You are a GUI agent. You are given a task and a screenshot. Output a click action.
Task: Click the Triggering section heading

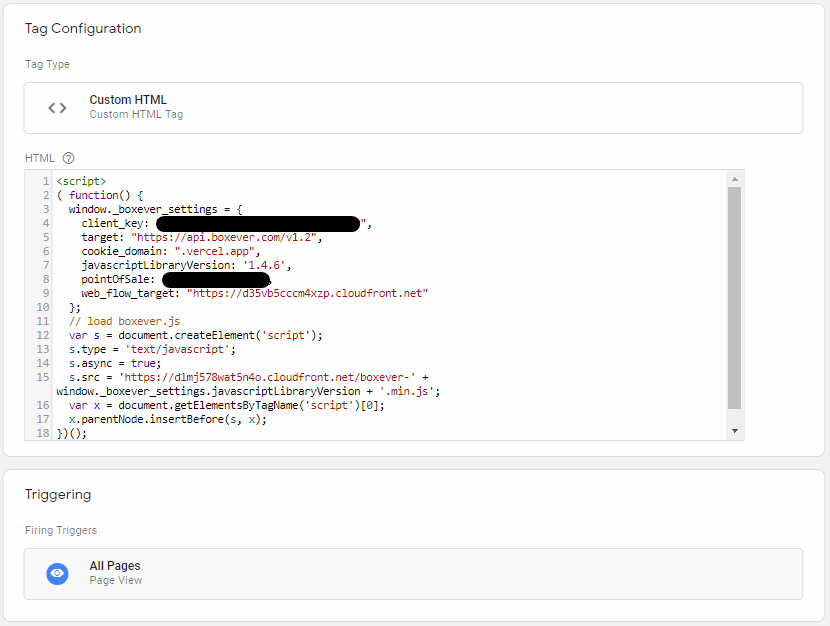pyautogui.click(x=58, y=495)
